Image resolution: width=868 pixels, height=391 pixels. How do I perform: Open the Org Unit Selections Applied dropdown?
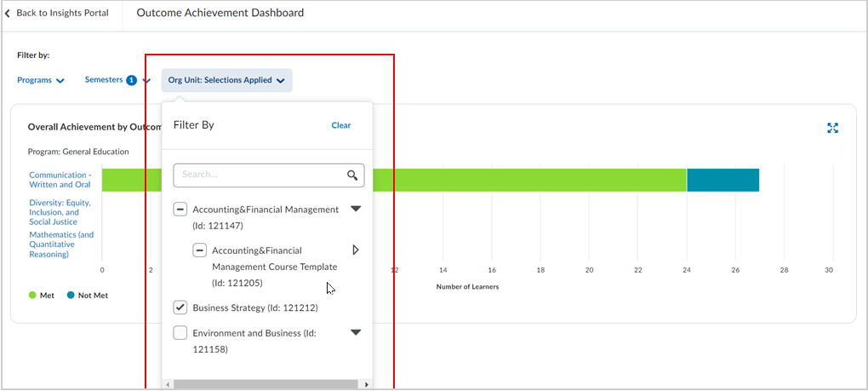click(x=226, y=80)
